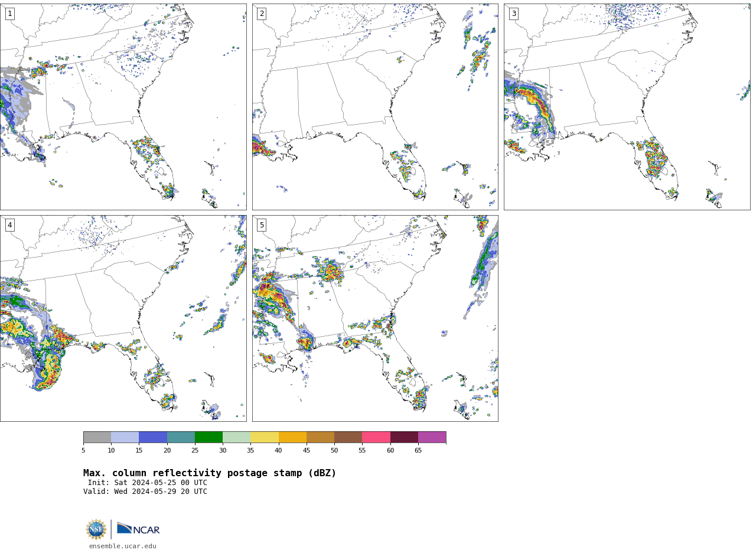
Task: Click the number 1 panel label
Action: click(x=9, y=14)
